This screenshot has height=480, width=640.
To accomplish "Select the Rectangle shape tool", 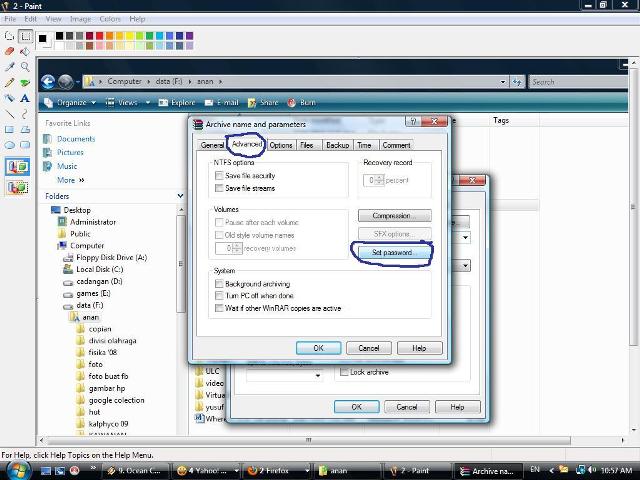I will click(9, 129).
